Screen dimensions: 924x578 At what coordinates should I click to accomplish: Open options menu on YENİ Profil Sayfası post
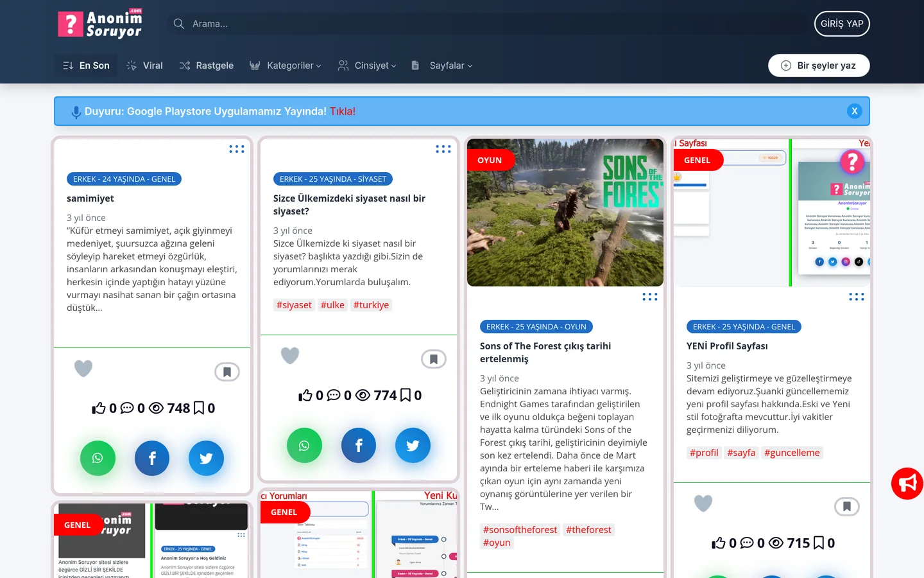857,297
